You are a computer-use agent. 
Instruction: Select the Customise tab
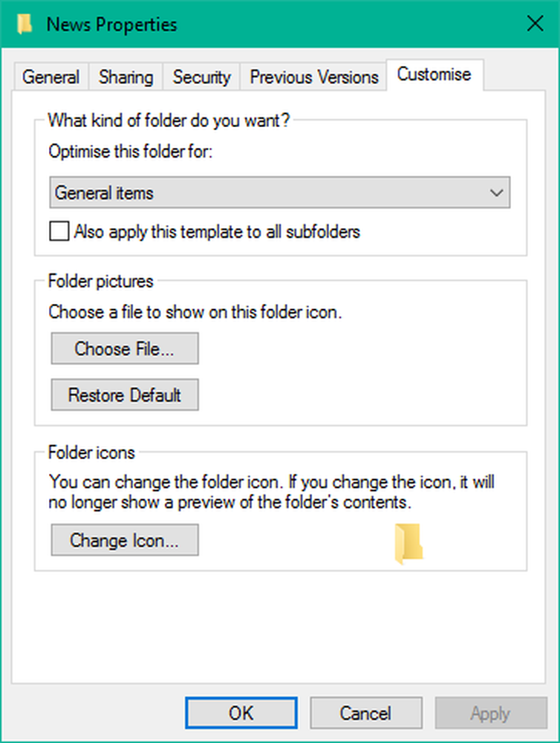coord(434,74)
